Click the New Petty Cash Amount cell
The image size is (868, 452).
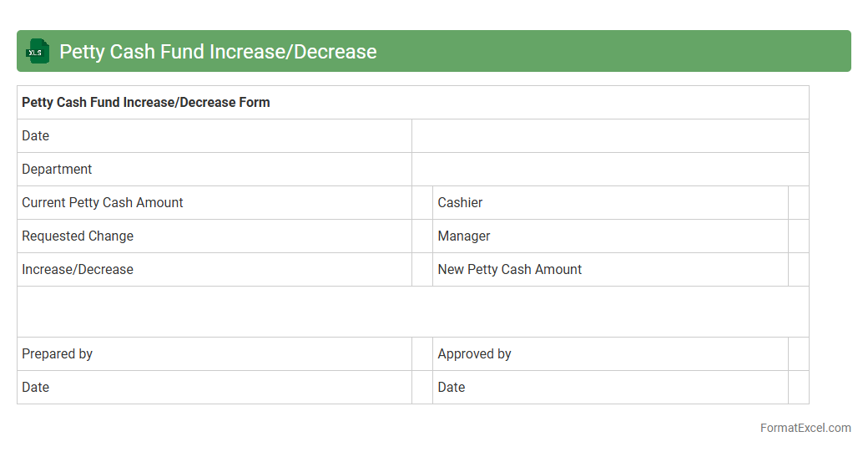tap(609, 270)
